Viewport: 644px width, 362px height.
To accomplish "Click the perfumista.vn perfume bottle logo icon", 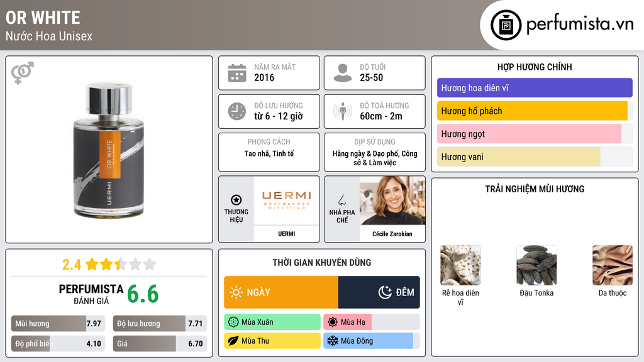I will click(506, 25).
